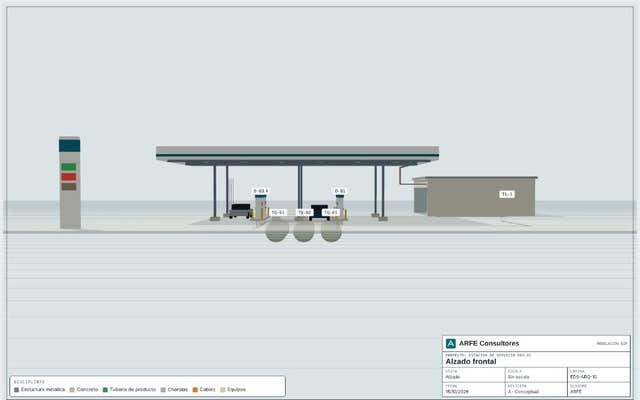Click the orange Cables legend swatch
Screen dimensions: 640x400
click(x=195, y=390)
